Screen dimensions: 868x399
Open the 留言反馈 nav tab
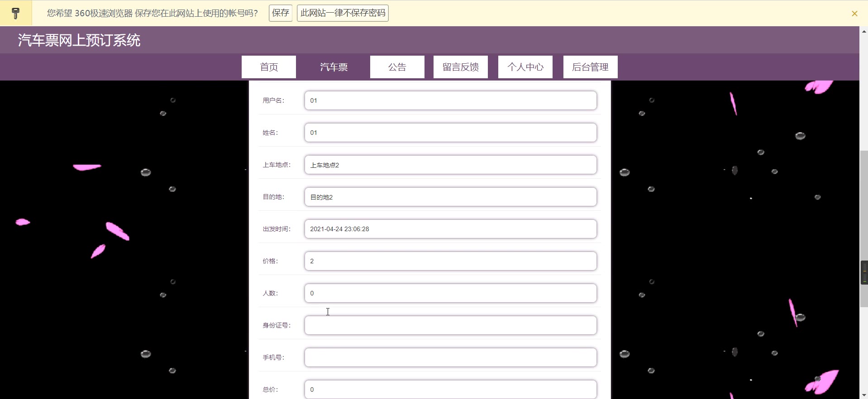(x=461, y=67)
